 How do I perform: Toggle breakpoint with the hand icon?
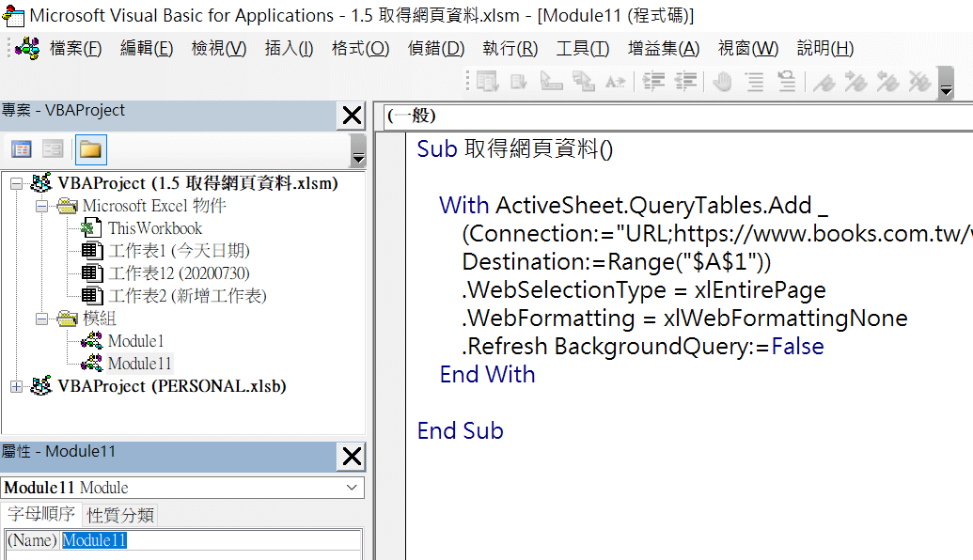pos(722,81)
